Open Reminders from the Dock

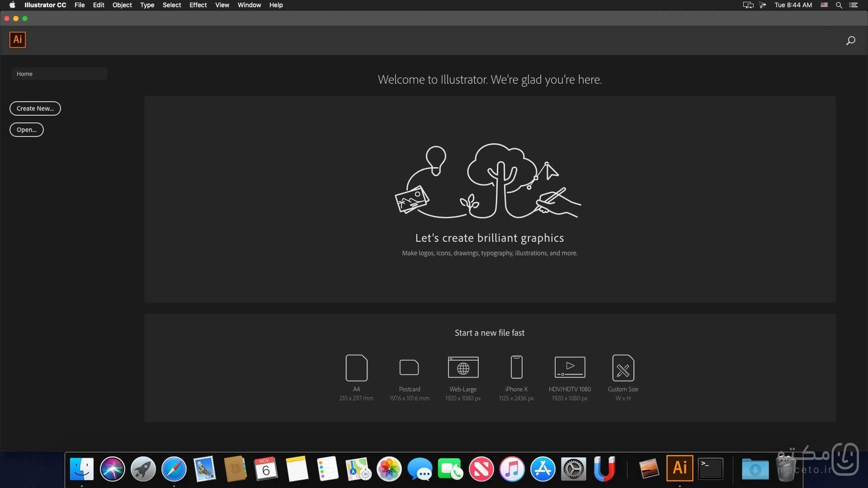click(328, 469)
